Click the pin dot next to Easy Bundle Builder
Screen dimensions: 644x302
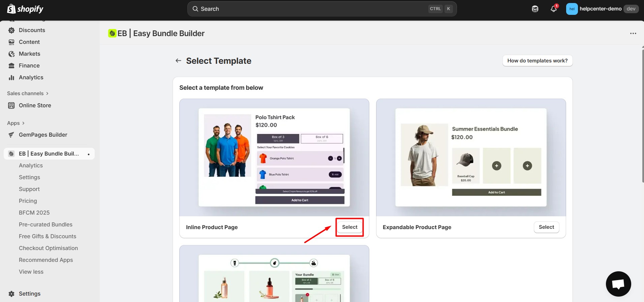point(89,154)
